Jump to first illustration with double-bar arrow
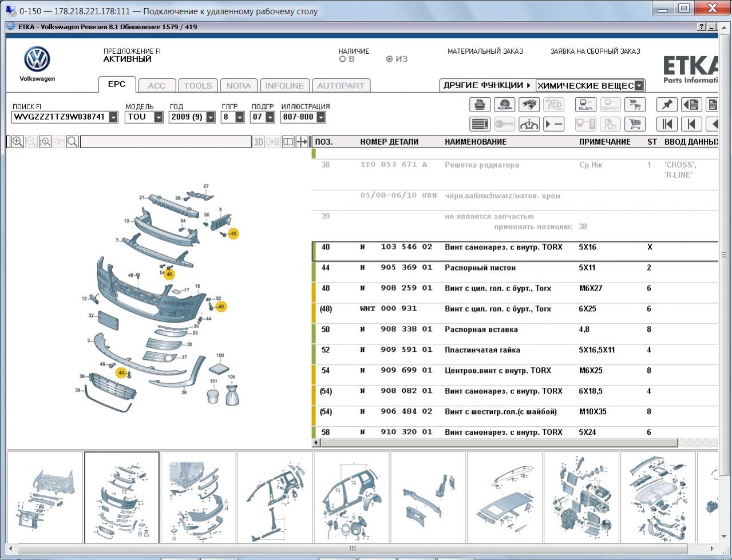Image resolution: width=732 pixels, height=560 pixels. click(667, 124)
